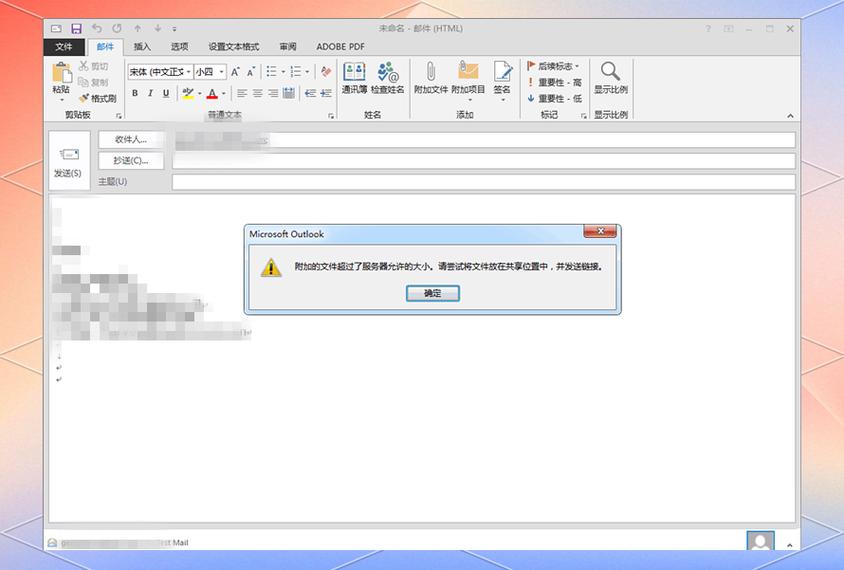Click the help question mark icon
Screen dimensions: 844x570
pyautogui.click(x=708, y=29)
